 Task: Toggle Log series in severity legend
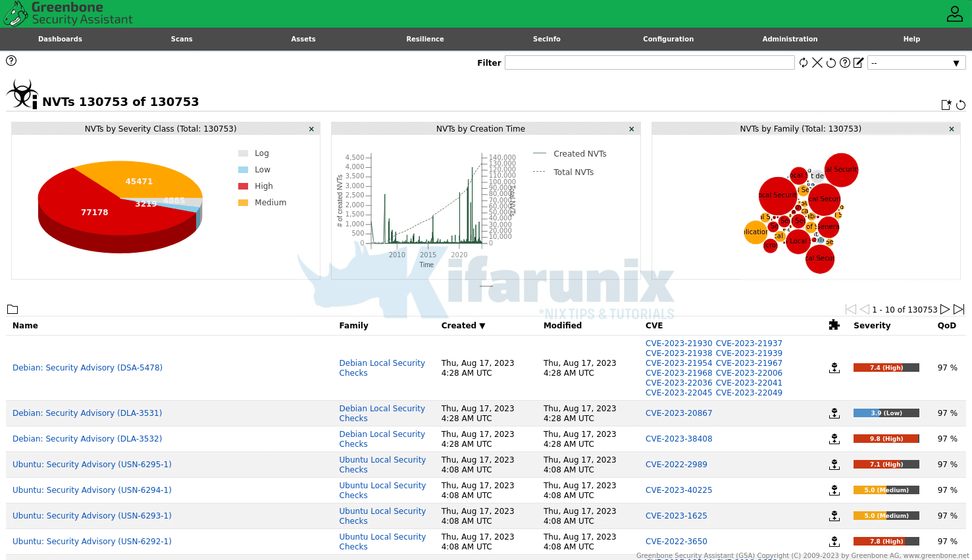coord(253,153)
